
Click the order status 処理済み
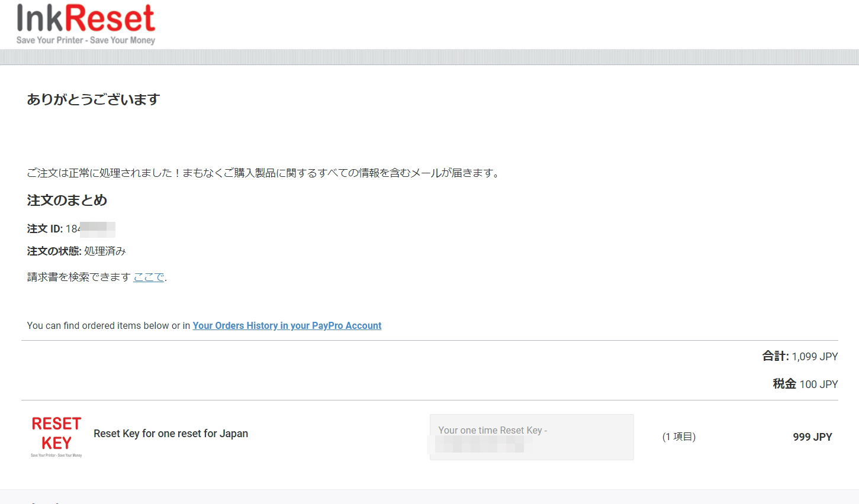(x=105, y=251)
